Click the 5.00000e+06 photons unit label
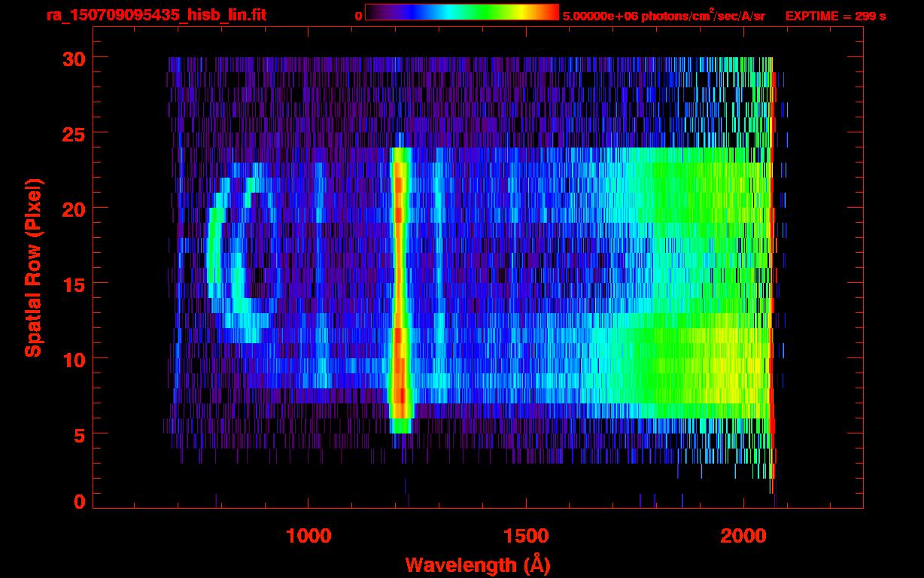This screenshot has height=578, width=924. [x=664, y=16]
